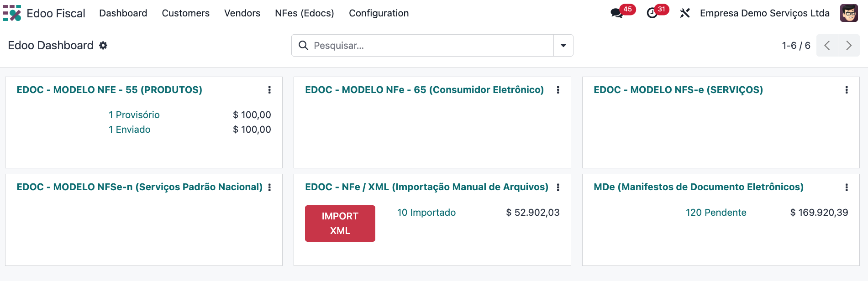Open kebab menu on NFE - 55 (PRODUTOS) card
Viewport: 868px width, 281px height.
point(269,90)
